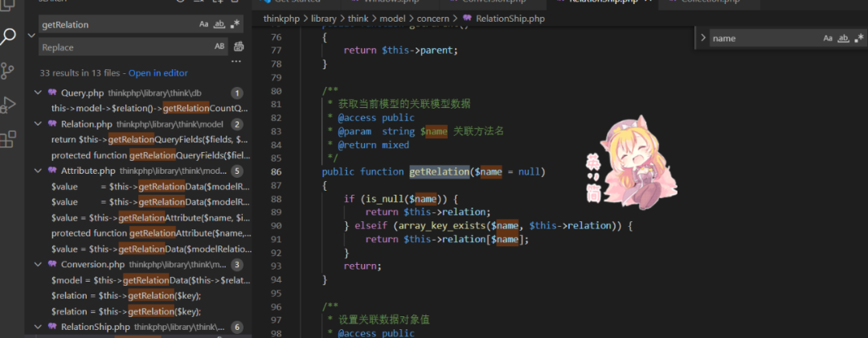The height and width of the screenshot is (338, 868).
Task: Click the PHP icon in the breadcrumb bar
Action: (x=467, y=19)
